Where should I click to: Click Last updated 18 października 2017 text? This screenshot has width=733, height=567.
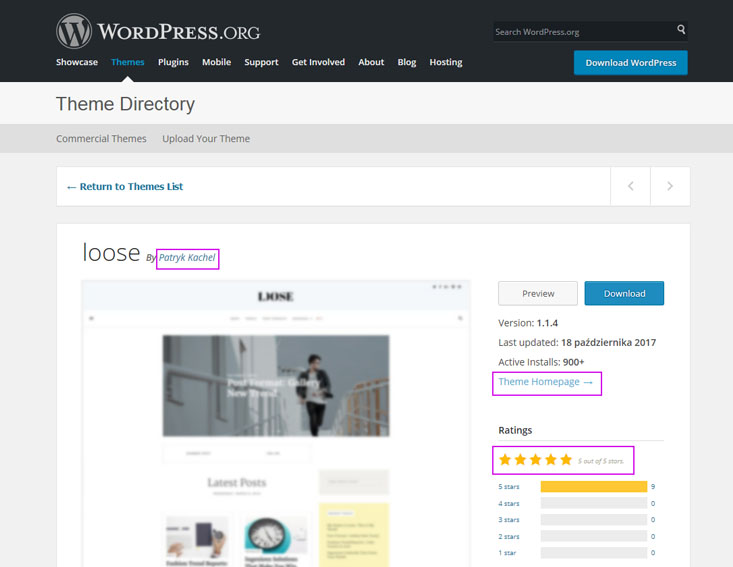577,343
